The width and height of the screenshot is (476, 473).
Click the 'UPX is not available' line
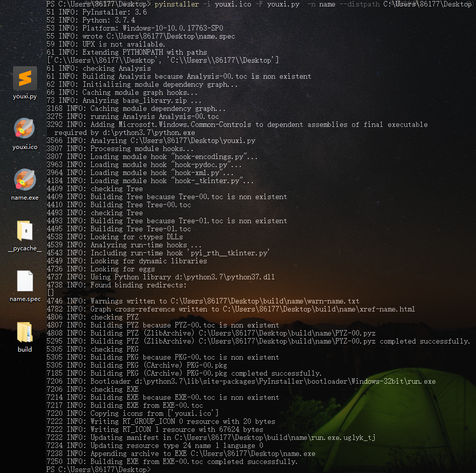[x=106, y=44]
